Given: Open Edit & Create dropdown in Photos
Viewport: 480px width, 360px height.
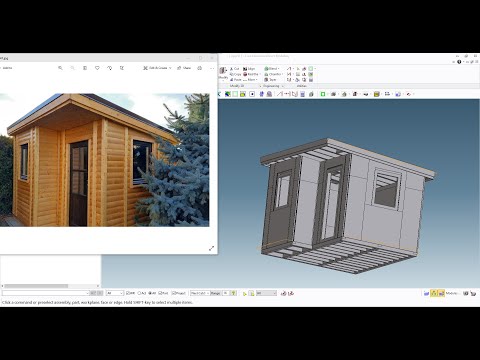Looking at the screenshot, I should (x=157, y=68).
